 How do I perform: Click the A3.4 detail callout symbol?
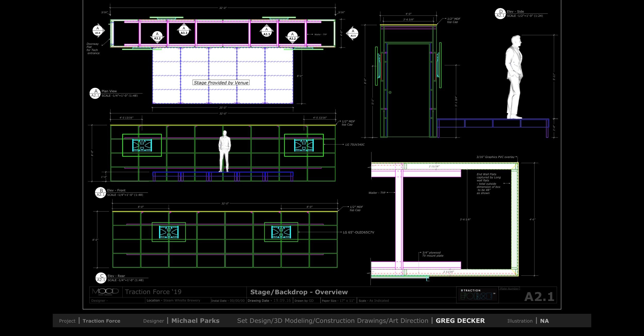click(97, 30)
